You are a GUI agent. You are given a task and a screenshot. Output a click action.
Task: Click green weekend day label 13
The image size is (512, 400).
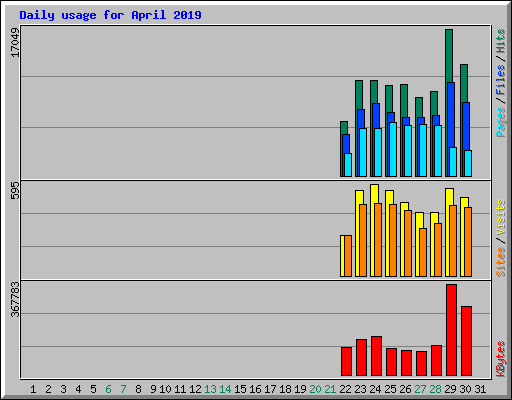point(210,389)
